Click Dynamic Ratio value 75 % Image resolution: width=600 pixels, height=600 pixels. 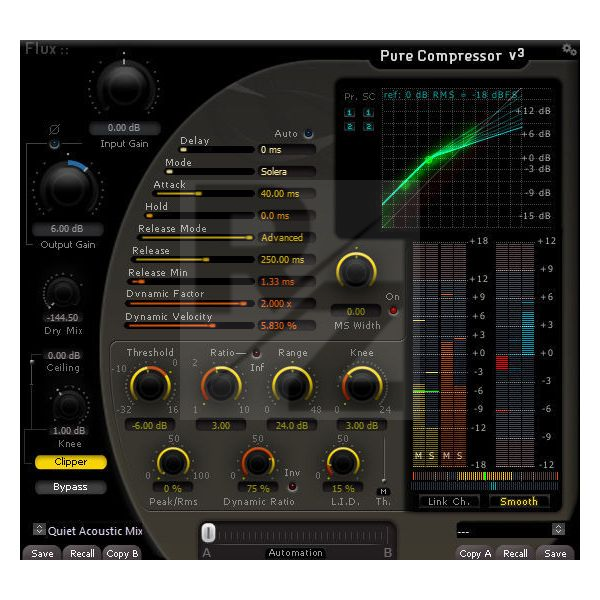(258, 488)
